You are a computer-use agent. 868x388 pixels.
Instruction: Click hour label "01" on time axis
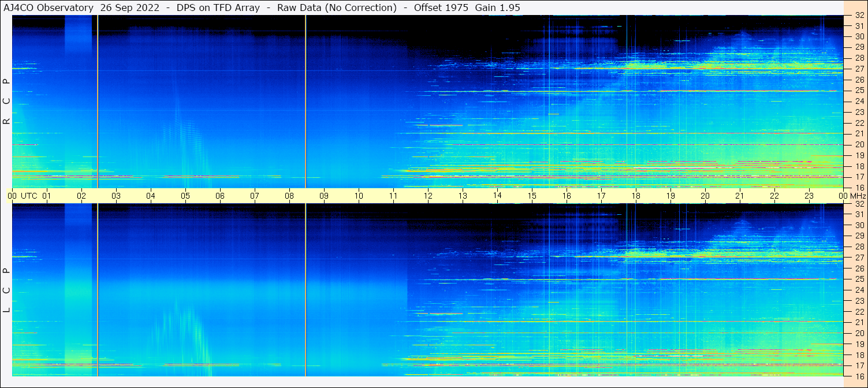click(x=47, y=196)
